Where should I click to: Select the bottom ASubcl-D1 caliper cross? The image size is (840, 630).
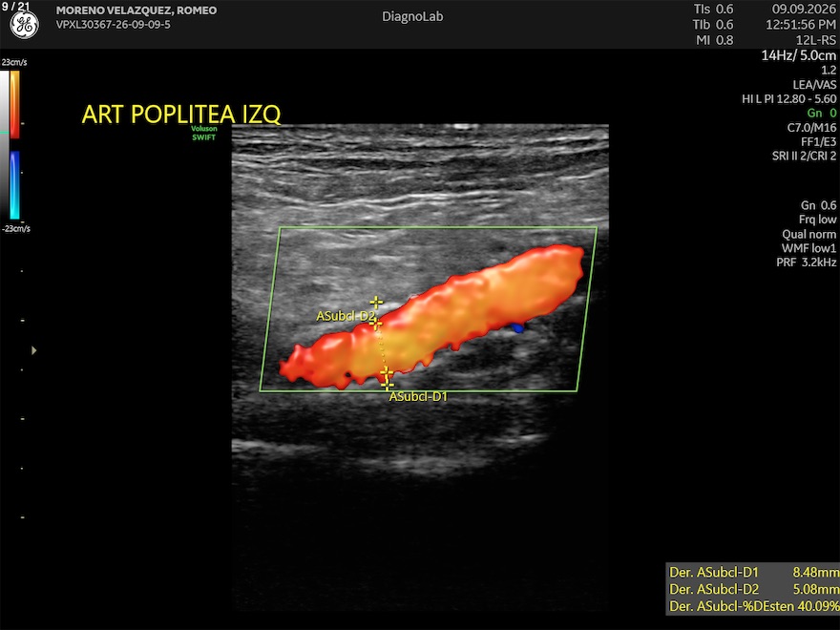pos(387,383)
